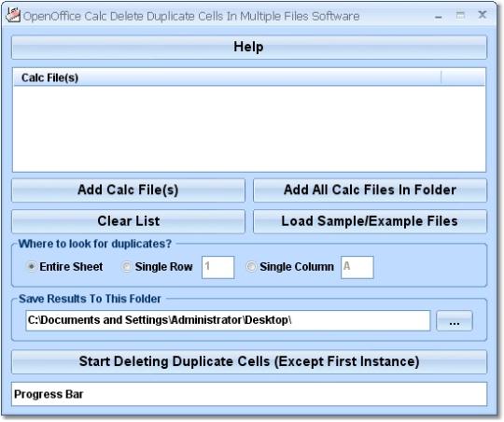Click the application icon in title bar
Screen dimensions: 504x422
point(13,15)
